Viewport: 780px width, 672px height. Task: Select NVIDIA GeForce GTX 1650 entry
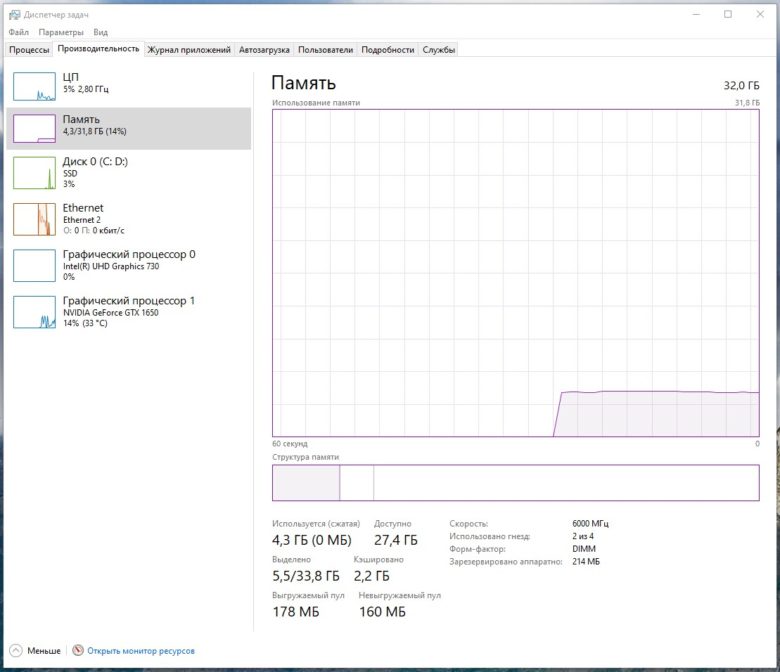pyautogui.click(x=129, y=312)
